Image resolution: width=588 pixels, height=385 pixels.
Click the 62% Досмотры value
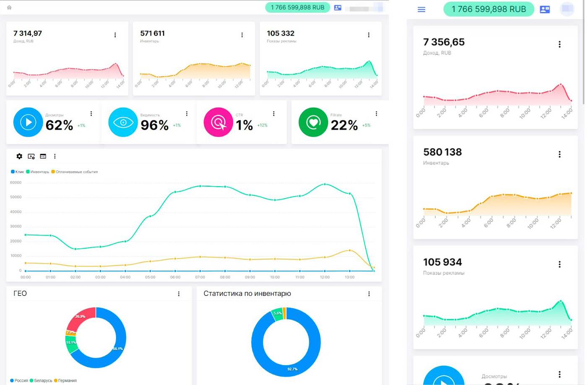point(59,125)
